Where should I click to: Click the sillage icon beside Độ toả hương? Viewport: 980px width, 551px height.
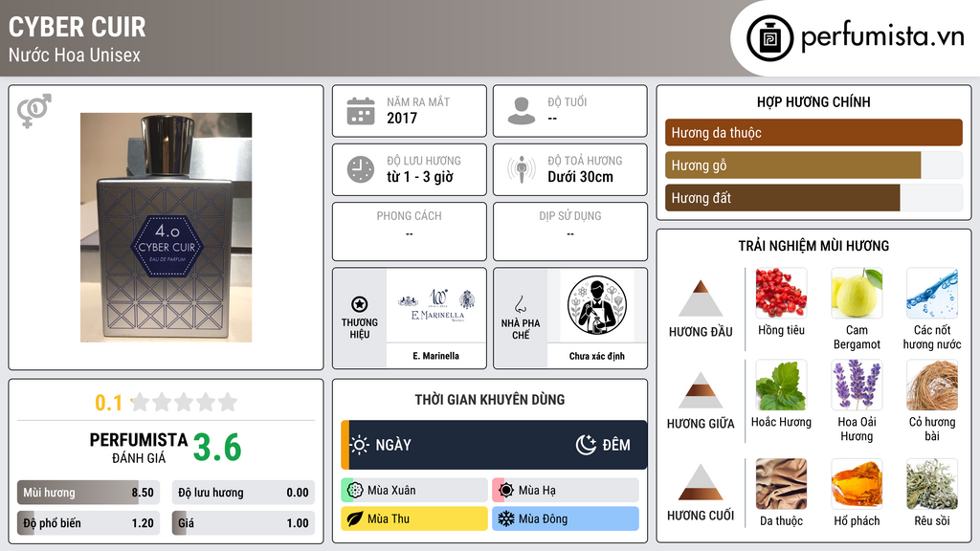click(522, 169)
